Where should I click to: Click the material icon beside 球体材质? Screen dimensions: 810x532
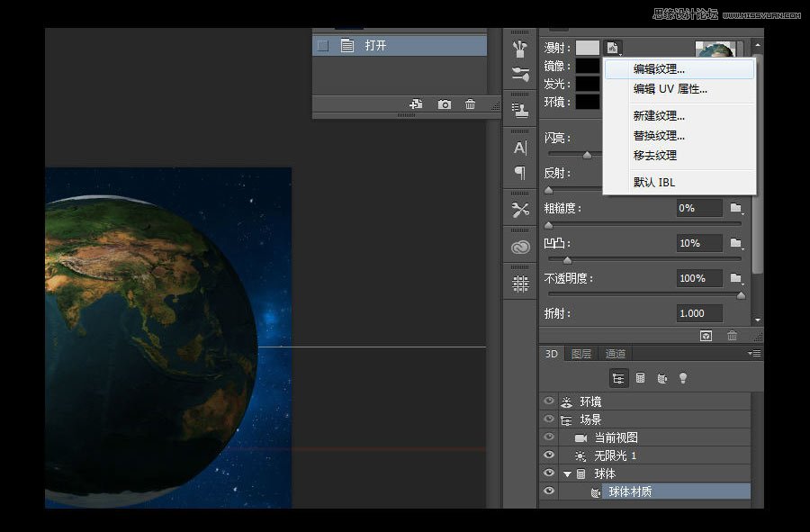click(596, 492)
